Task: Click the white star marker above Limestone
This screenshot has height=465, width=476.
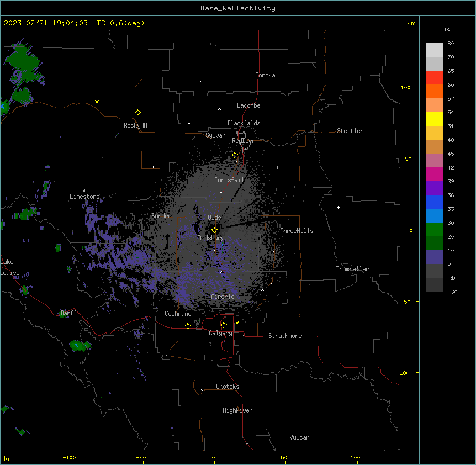Action: [x=84, y=191]
